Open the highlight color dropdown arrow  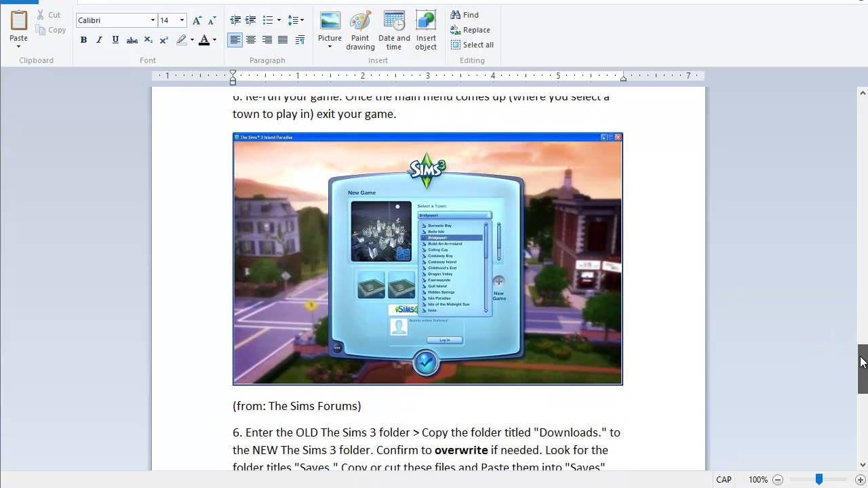(x=192, y=40)
